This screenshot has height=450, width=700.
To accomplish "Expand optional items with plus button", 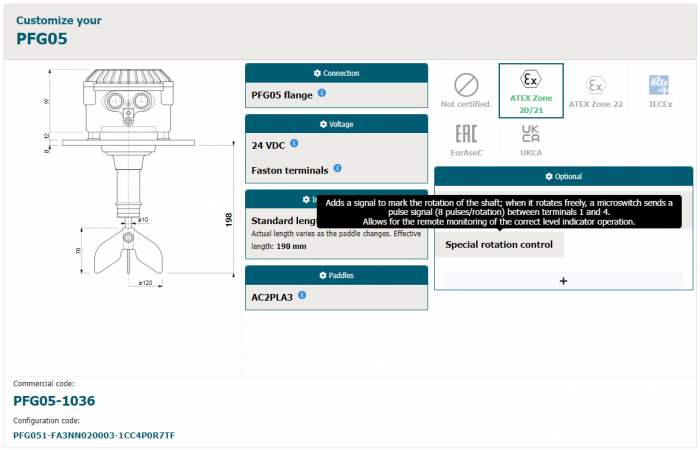I will pyautogui.click(x=563, y=281).
